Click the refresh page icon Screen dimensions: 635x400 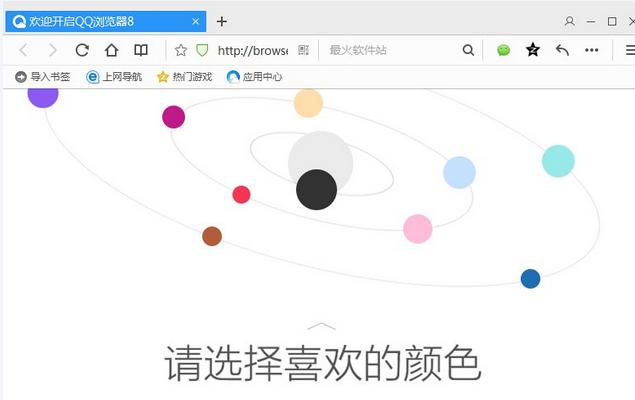pos(82,50)
